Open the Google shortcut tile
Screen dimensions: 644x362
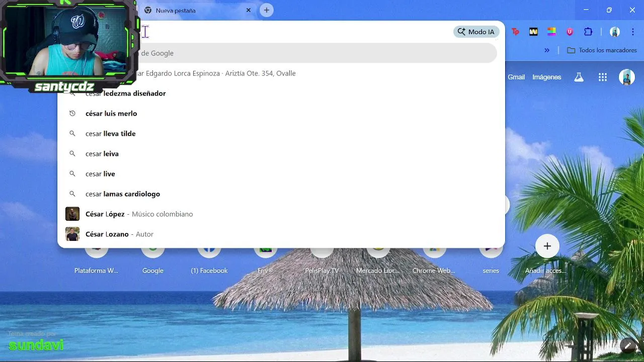(x=153, y=259)
